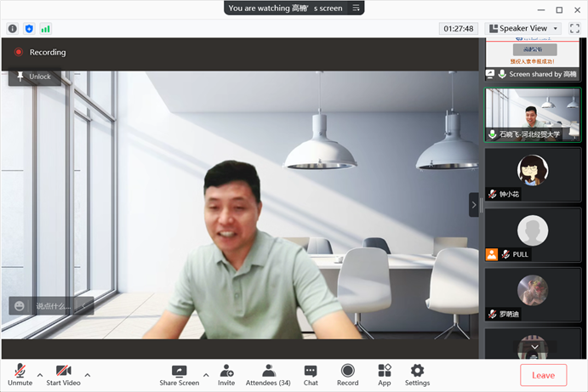
Task: Open the meeting info icon
Action: (x=13, y=28)
